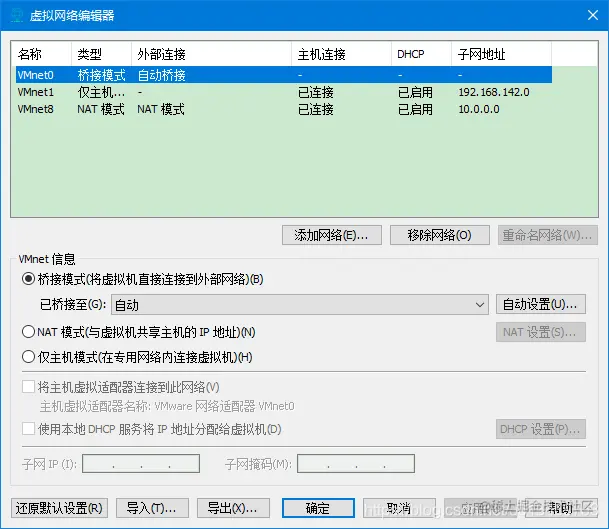The height and width of the screenshot is (529, 609).
Task: Toggle connect host virtual adapter checkbox
Action: (x=28, y=387)
